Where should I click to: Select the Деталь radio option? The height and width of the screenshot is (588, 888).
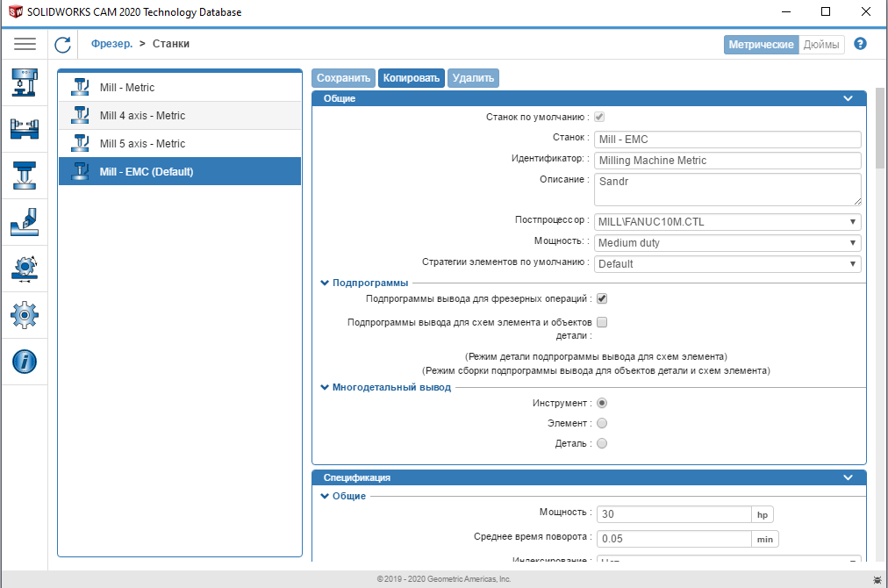tap(602, 443)
